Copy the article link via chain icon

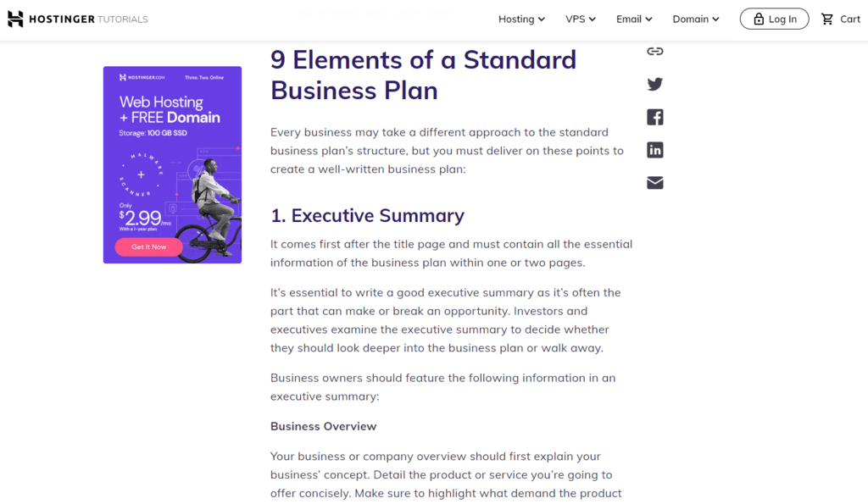[x=654, y=51]
